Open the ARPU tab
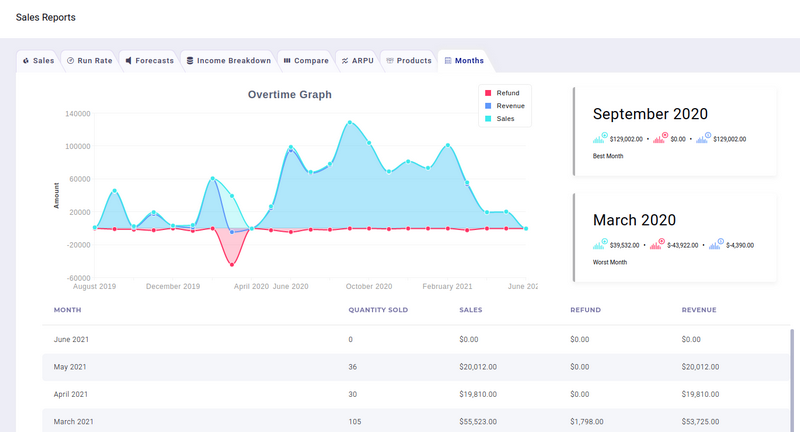Image resolution: width=800 pixels, height=432 pixels. point(358,61)
